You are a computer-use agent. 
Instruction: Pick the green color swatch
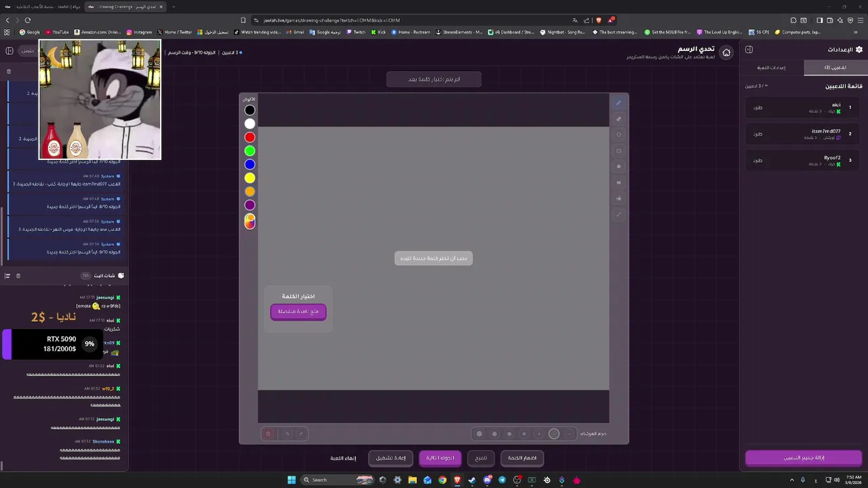pyautogui.click(x=250, y=151)
